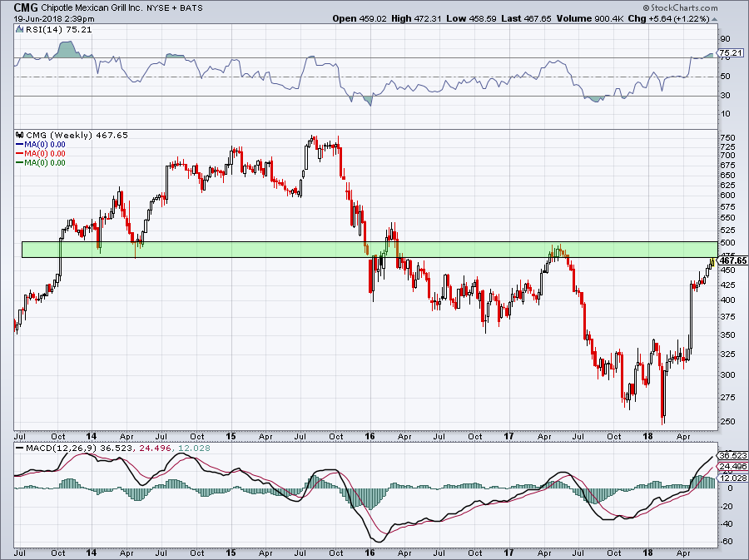Click the Volume 900.4K value
The width and height of the screenshot is (749, 560).
pos(590,18)
